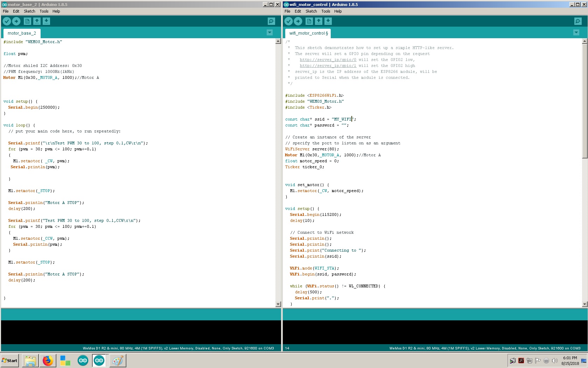Click scroll down arrow in motor_base_2 editor
The image size is (588, 368).
[x=278, y=304]
